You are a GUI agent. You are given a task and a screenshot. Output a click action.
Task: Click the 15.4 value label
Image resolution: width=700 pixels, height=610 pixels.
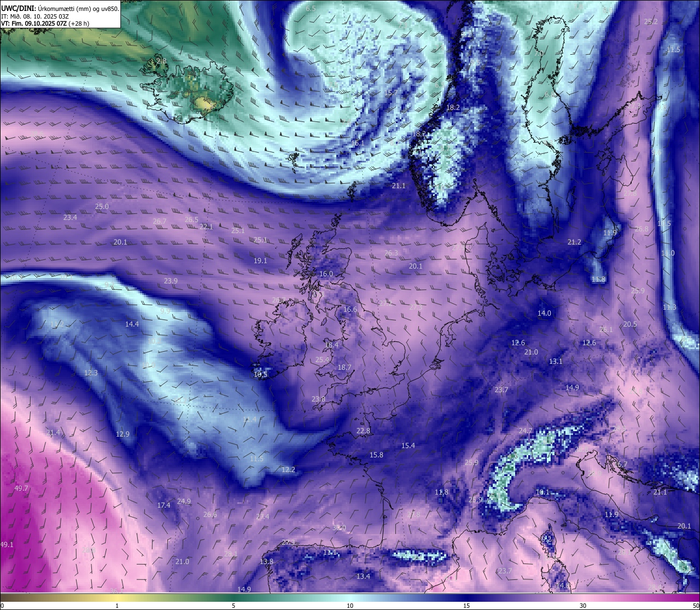click(x=408, y=446)
